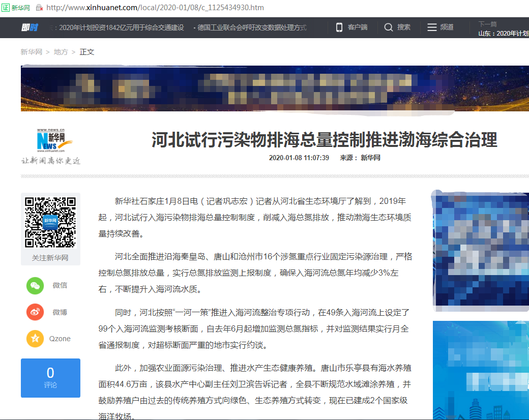Open the 德国工业联合会 news headline
This screenshot has width=529, height=420.
coord(252,27)
